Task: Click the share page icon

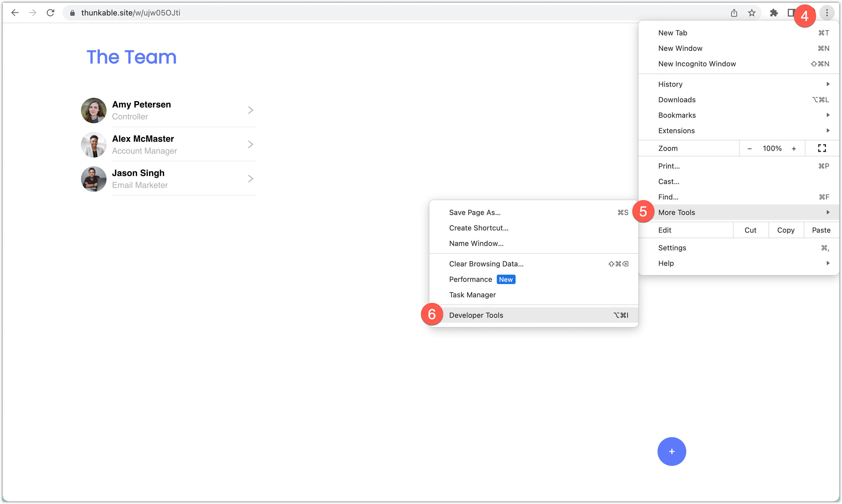Action: tap(734, 13)
